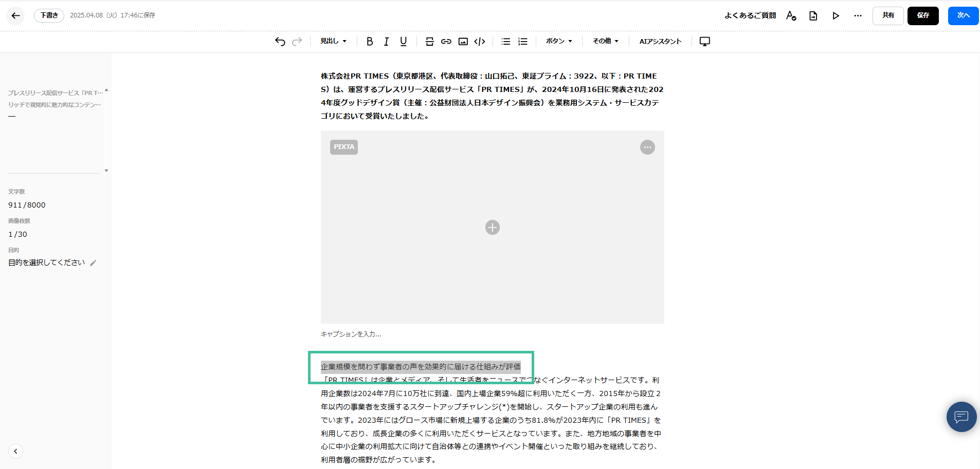This screenshot has height=469, width=980.
Task: Open the 見出し heading dropdown
Action: [333, 41]
